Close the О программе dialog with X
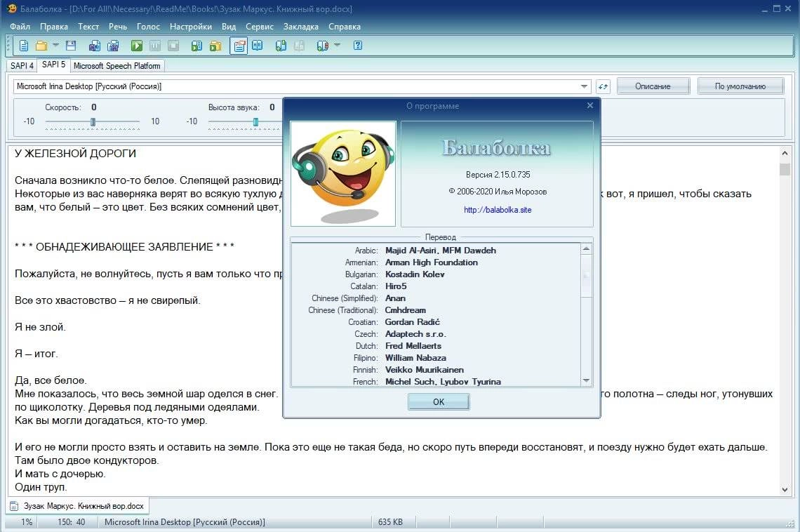800x532 pixels. click(x=589, y=105)
